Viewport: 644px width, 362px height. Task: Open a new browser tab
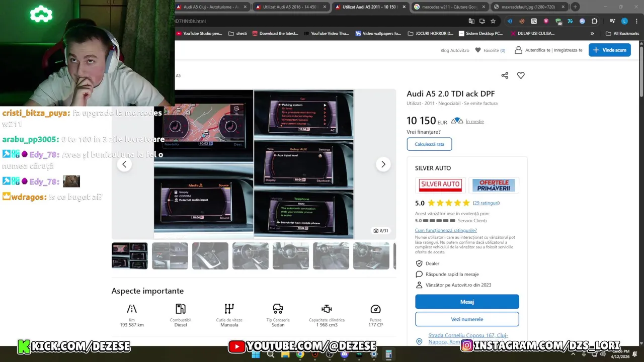click(x=575, y=7)
